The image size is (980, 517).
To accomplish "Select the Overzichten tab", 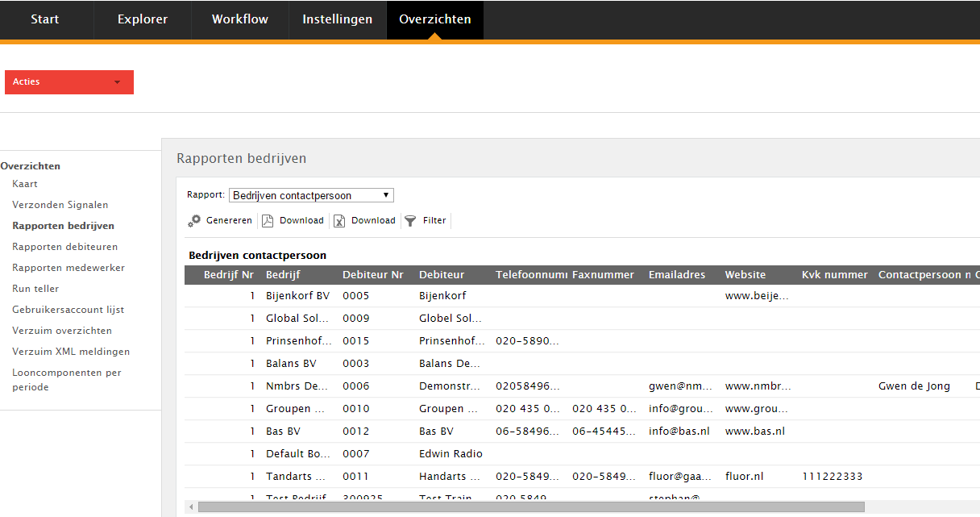I will (x=435, y=19).
